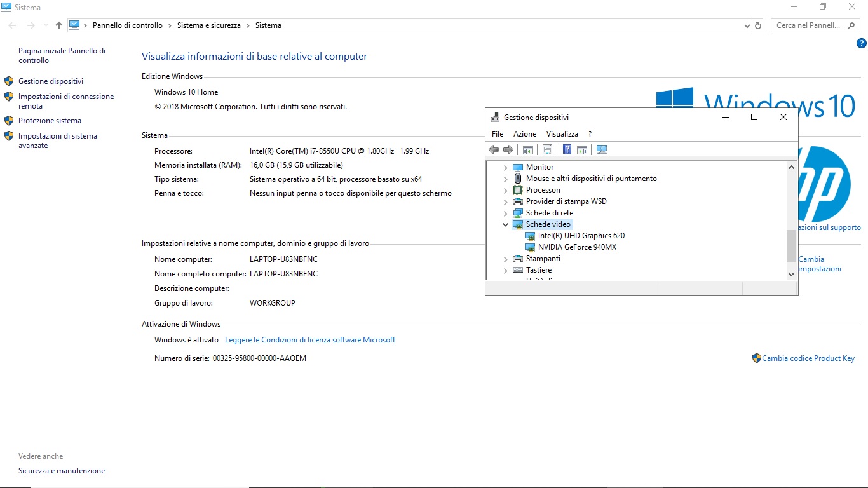Click the Sistema window forward arrow

click(x=31, y=25)
